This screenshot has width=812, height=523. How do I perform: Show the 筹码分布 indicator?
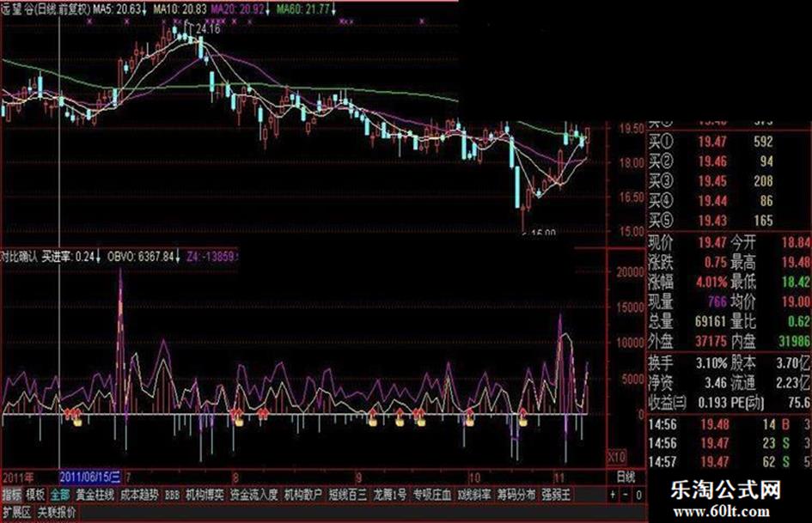(516, 495)
